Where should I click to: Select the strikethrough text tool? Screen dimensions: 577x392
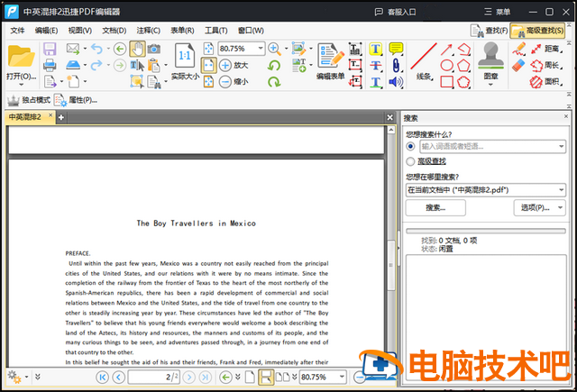tap(375, 66)
